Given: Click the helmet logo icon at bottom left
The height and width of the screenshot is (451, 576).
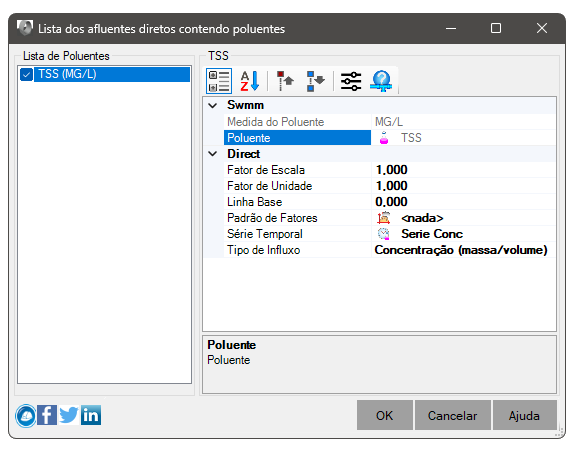Looking at the screenshot, I should (26, 416).
